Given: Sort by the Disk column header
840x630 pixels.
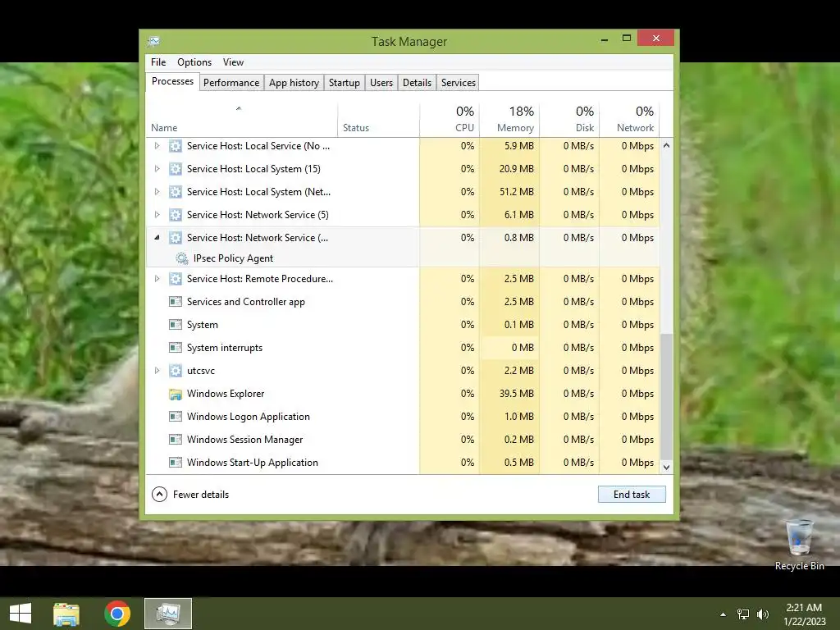Looking at the screenshot, I should point(569,120).
